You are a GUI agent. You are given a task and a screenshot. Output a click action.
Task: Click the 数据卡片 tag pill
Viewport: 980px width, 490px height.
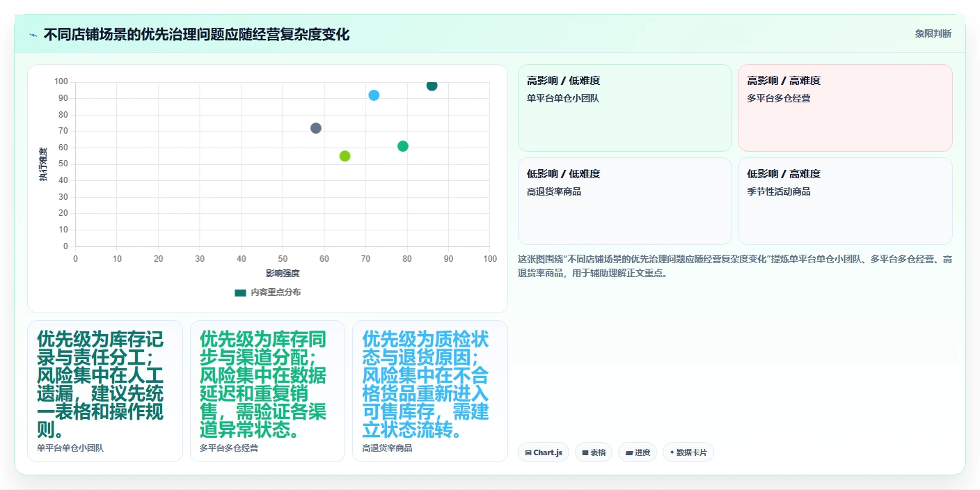(x=688, y=452)
